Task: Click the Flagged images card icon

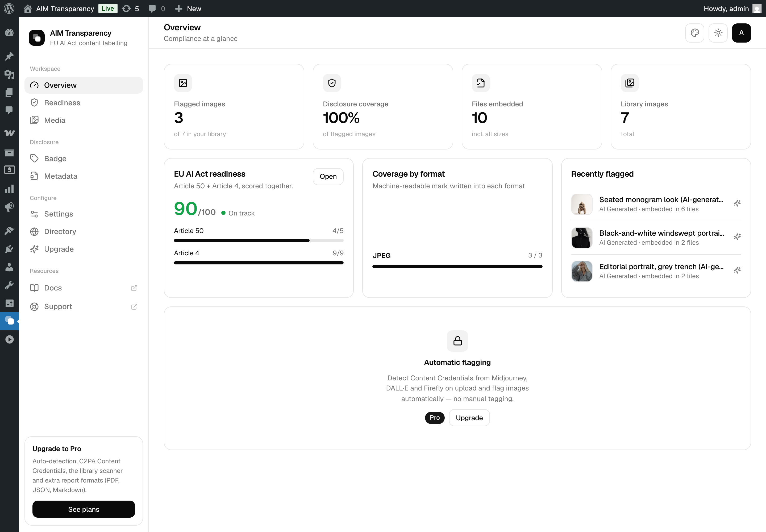Action: [x=183, y=83]
